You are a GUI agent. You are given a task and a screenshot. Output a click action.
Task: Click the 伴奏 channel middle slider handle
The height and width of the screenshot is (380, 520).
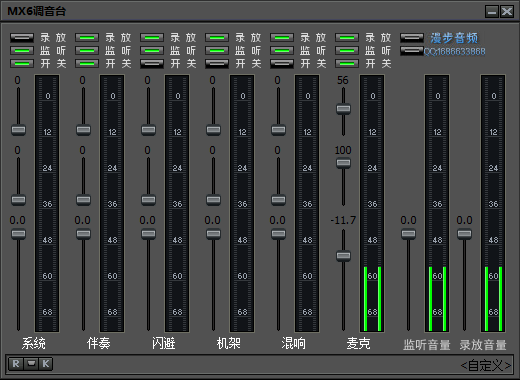pyautogui.click(x=83, y=200)
